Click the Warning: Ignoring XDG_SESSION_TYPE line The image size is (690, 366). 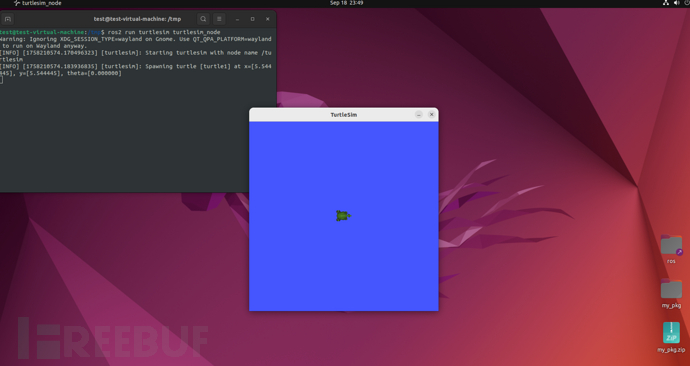point(136,43)
